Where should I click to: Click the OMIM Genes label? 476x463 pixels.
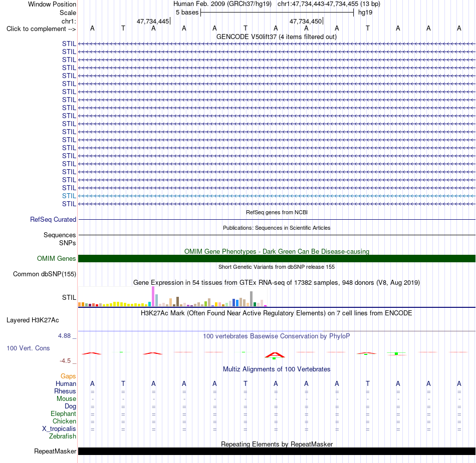56,258
